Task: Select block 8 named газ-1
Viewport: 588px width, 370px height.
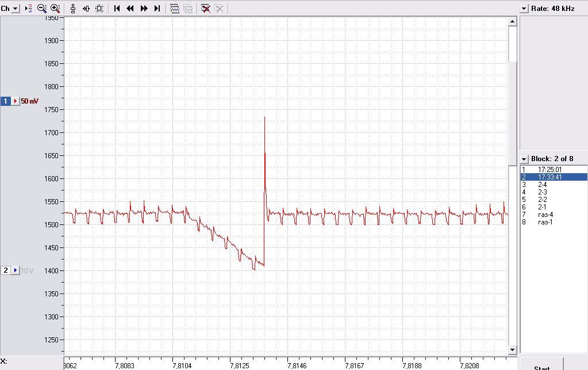Action: 554,222
